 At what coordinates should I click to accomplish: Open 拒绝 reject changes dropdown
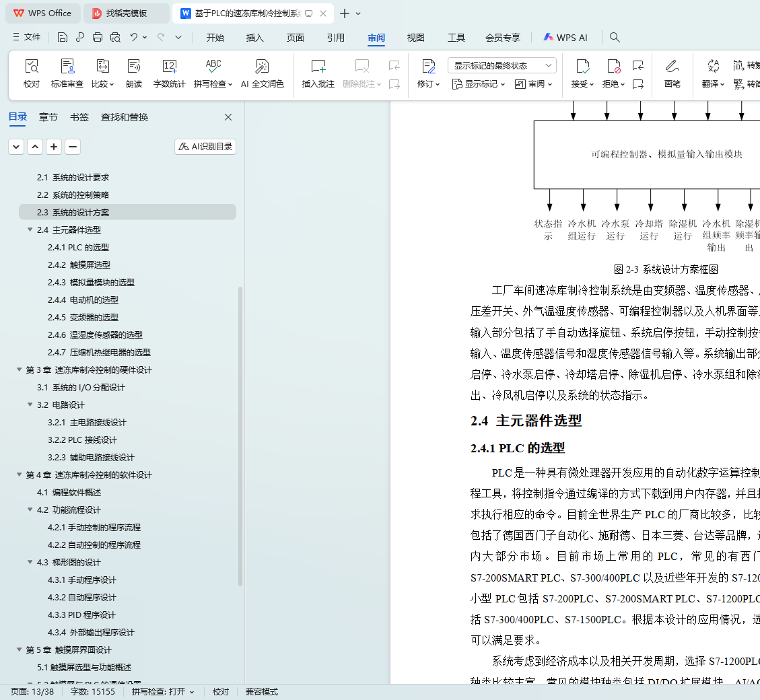[613, 84]
